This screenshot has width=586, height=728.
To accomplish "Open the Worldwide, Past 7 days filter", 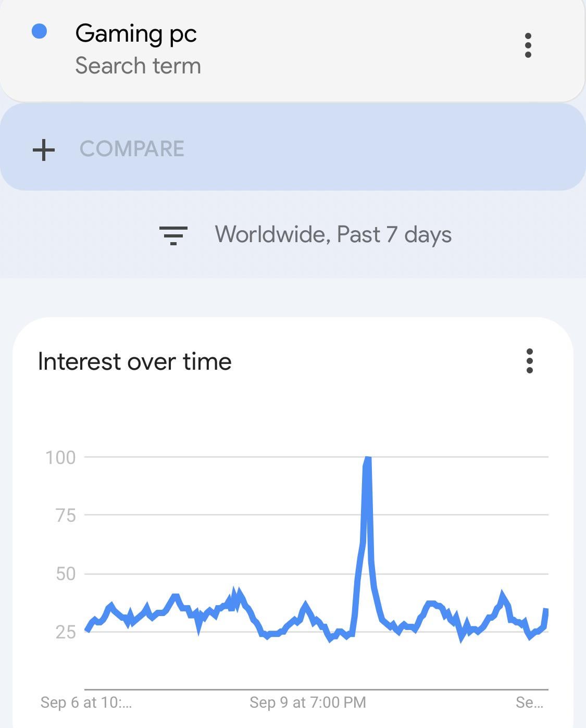I will (333, 235).
